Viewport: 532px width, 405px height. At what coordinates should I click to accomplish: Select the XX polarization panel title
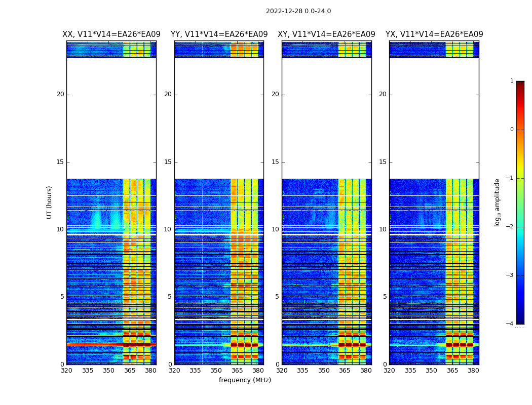111,34
